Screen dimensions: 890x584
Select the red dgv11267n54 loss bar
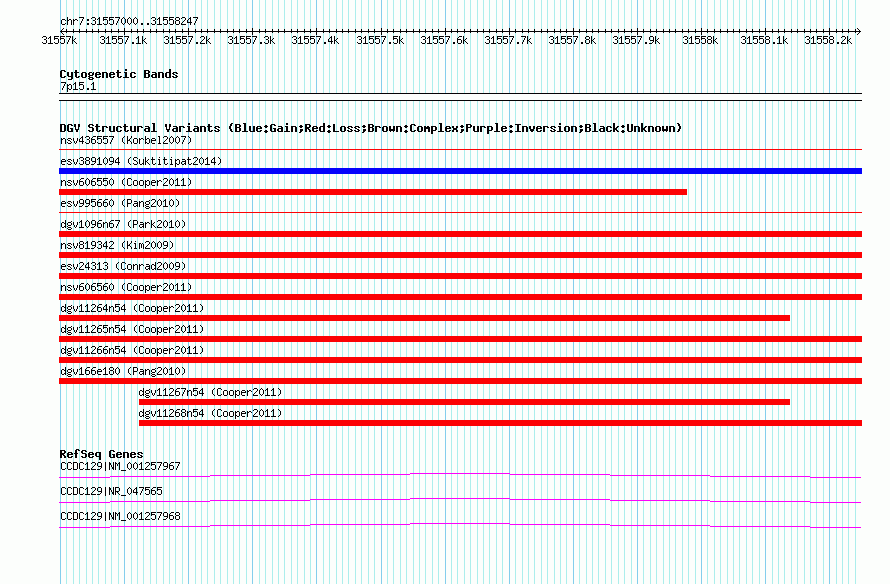[464, 402]
